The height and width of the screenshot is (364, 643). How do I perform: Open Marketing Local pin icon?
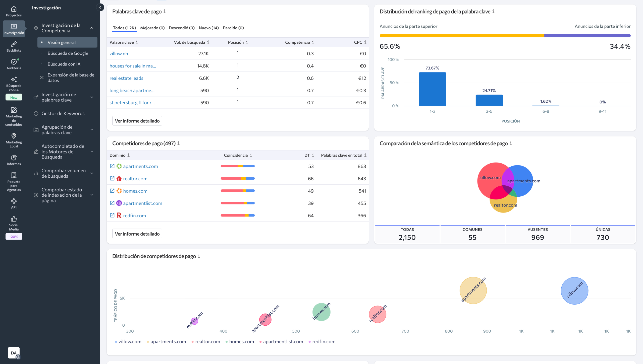coord(14,136)
